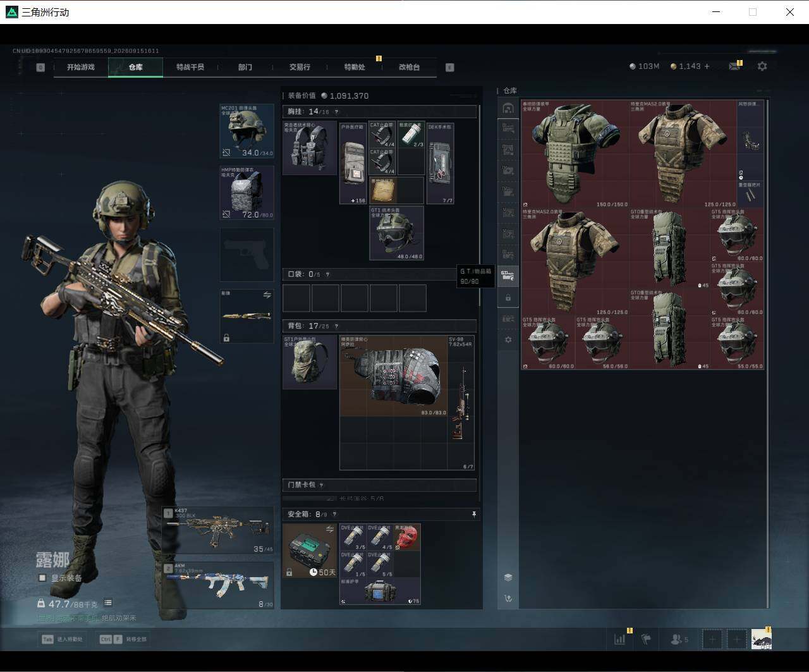Click the first empty pocket slot
809x672 pixels.
[296, 298]
